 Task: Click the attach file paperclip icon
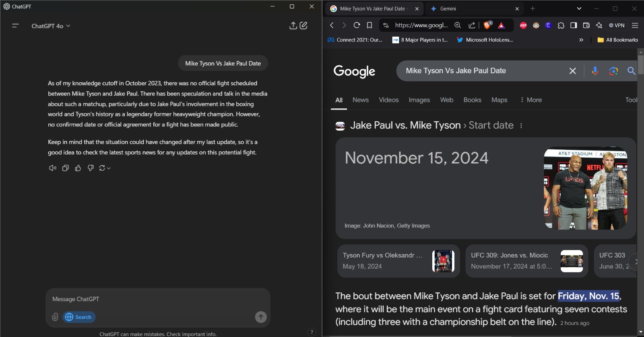click(x=55, y=317)
